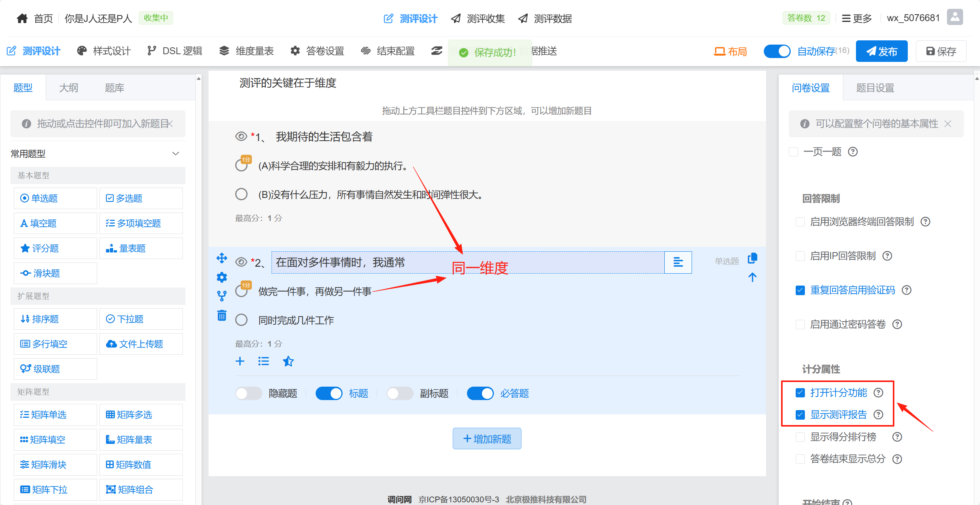Move question 2 up with the arrow icon
Screen dimensions: 980x505
click(x=752, y=277)
